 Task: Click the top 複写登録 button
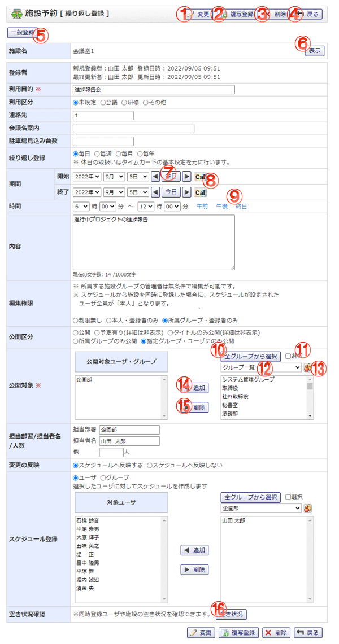coord(237,14)
